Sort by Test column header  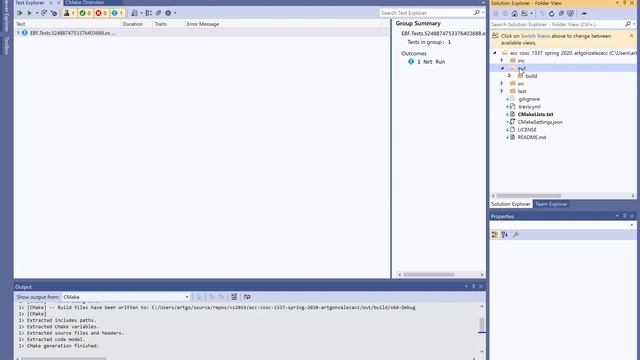20,24
